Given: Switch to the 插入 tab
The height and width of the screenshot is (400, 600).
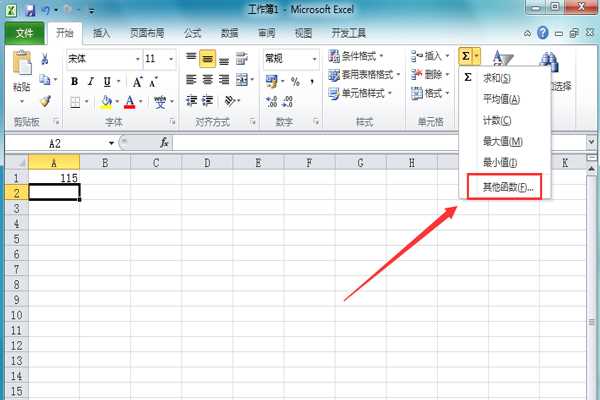Looking at the screenshot, I should (101, 33).
